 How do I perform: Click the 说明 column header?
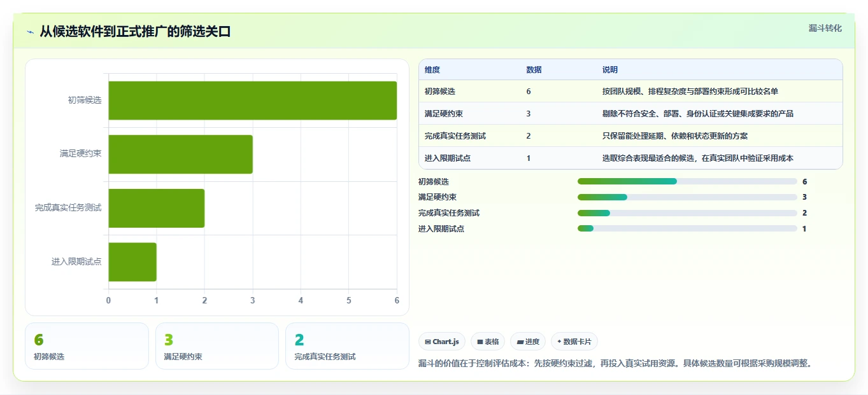[610, 70]
